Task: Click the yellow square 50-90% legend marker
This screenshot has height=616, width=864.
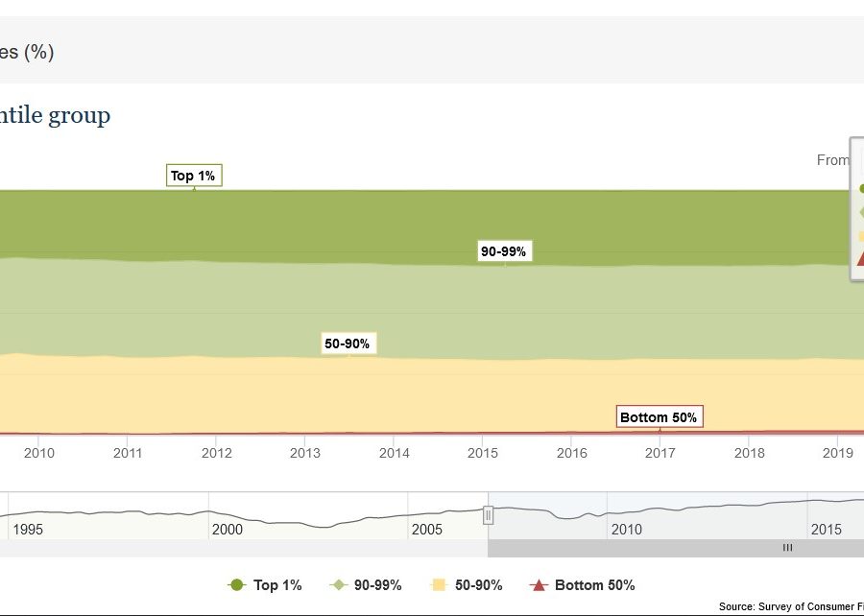Action: click(x=439, y=585)
